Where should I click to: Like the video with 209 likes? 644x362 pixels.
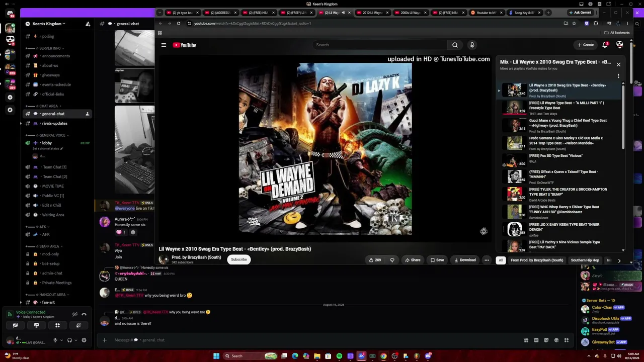point(375,260)
